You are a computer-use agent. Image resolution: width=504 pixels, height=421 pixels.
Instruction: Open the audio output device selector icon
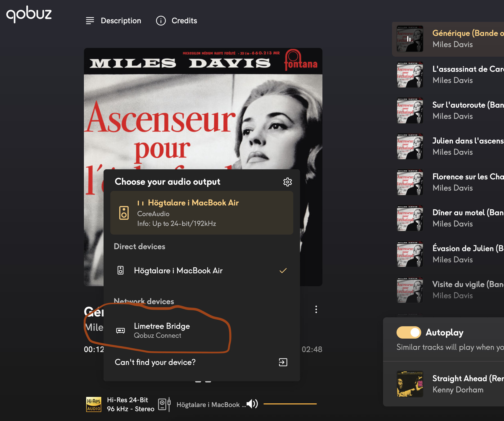[x=164, y=404]
